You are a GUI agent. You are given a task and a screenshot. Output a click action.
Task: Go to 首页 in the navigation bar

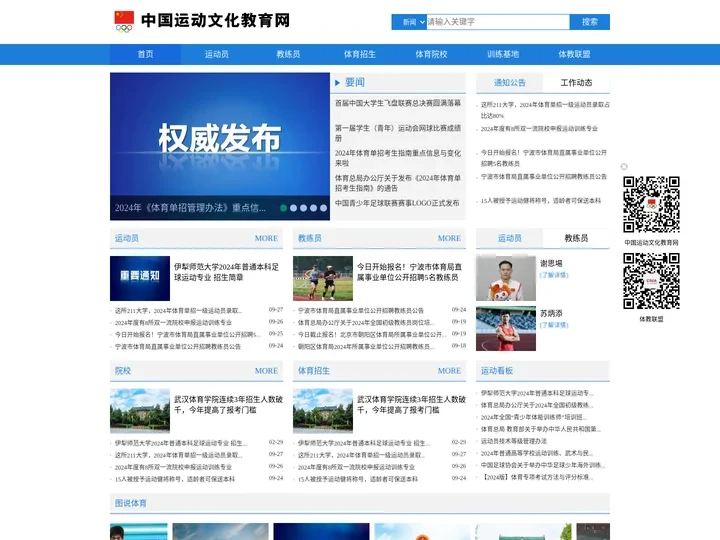pyautogui.click(x=145, y=54)
